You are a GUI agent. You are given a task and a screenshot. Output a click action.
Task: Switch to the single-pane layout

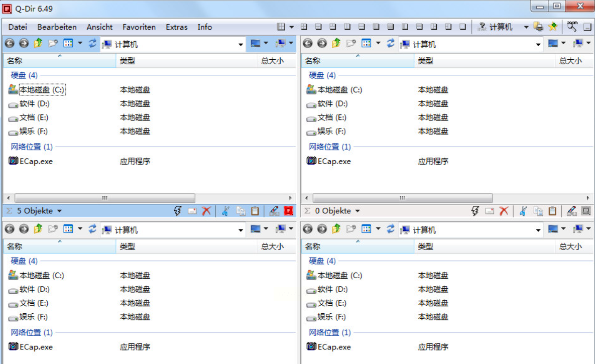(462, 27)
